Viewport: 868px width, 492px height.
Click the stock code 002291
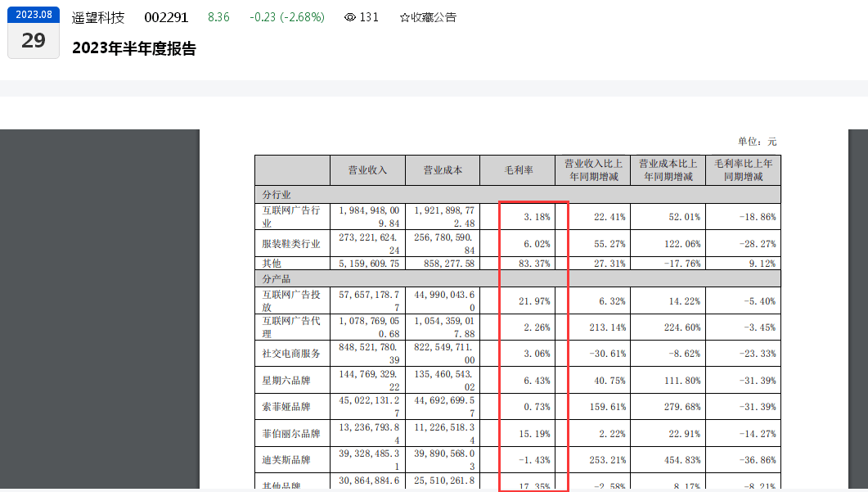click(166, 18)
